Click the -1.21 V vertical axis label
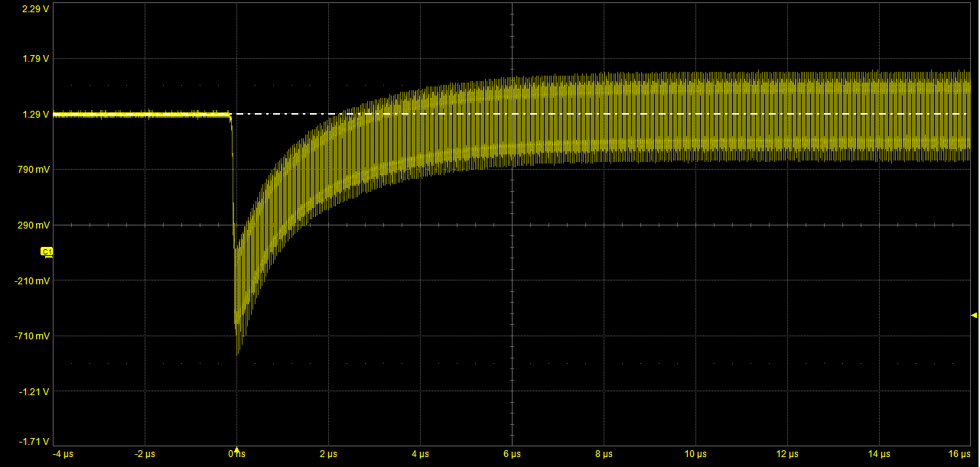Image resolution: width=980 pixels, height=467 pixels. pos(34,392)
